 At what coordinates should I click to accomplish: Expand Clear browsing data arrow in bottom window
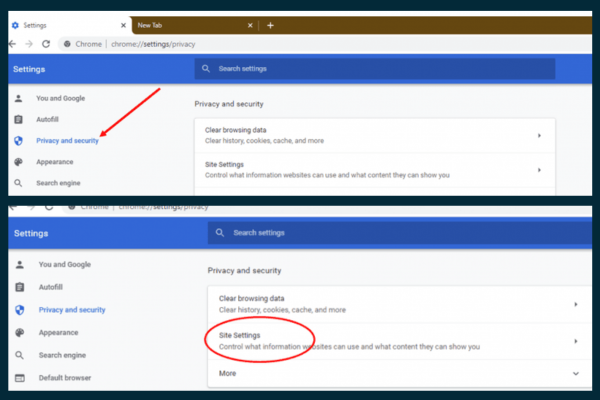[x=576, y=304]
